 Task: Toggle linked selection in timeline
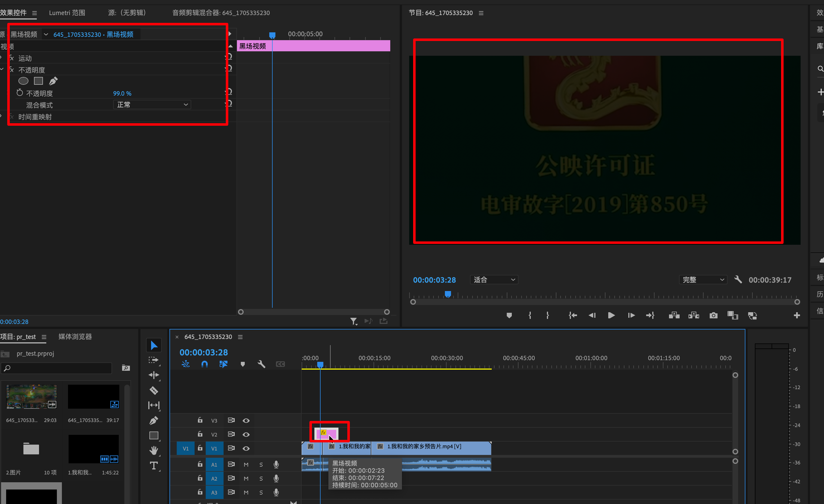coord(223,364)
